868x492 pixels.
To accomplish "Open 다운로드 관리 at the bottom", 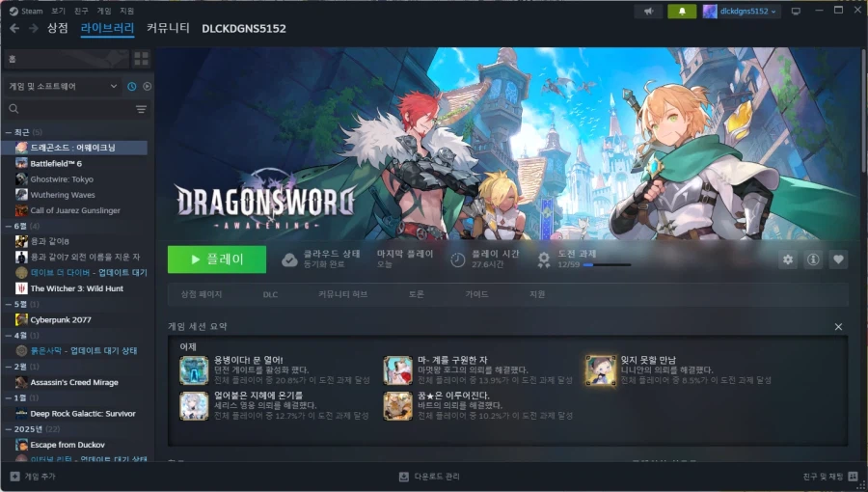I will click(x=429, y=477).
